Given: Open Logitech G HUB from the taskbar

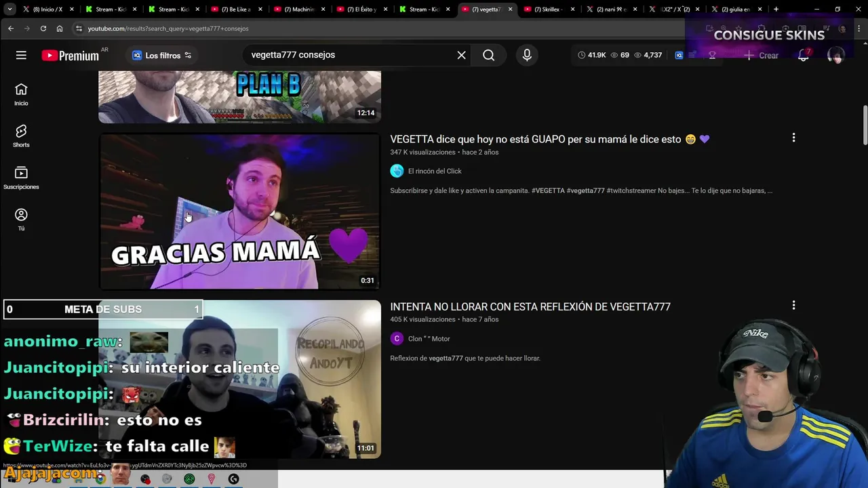Looking at the screenshot, I should point(234,479).
